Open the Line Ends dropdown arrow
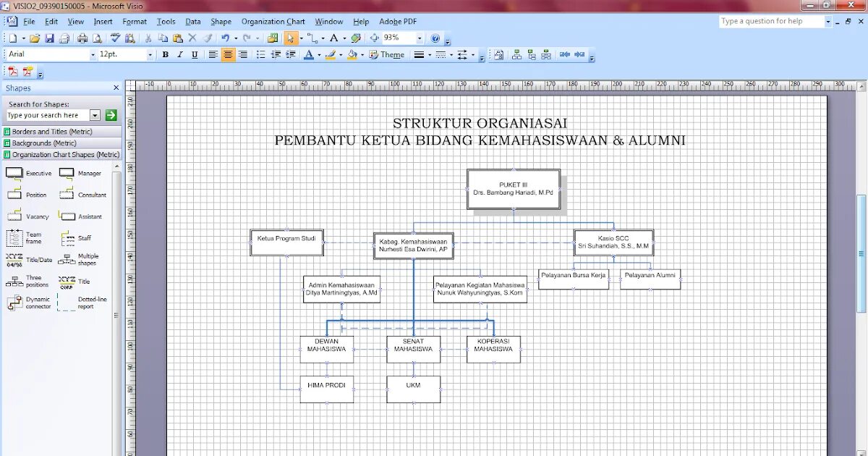 coord(473,54)
